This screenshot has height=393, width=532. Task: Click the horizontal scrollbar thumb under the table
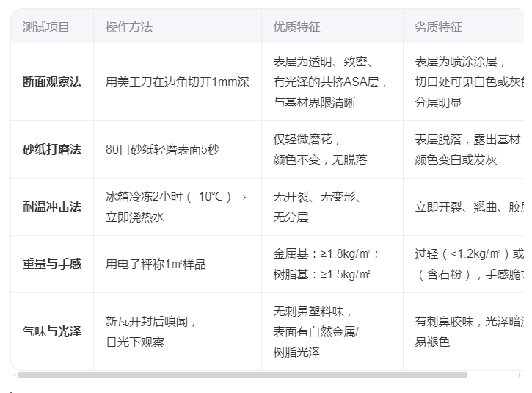(242, 375)
